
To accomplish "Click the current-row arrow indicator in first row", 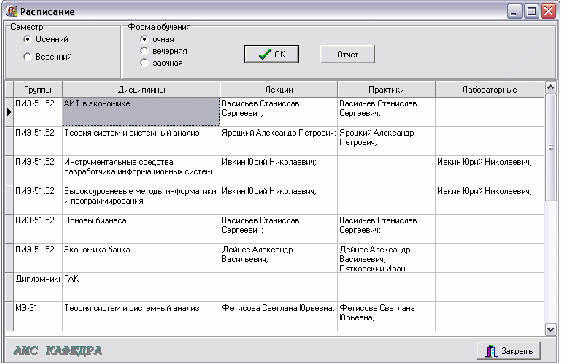I will (9, 112).
